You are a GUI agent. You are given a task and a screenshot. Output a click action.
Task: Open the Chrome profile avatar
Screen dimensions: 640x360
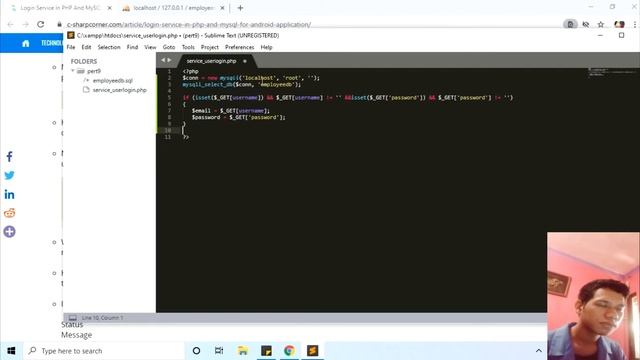619,24
